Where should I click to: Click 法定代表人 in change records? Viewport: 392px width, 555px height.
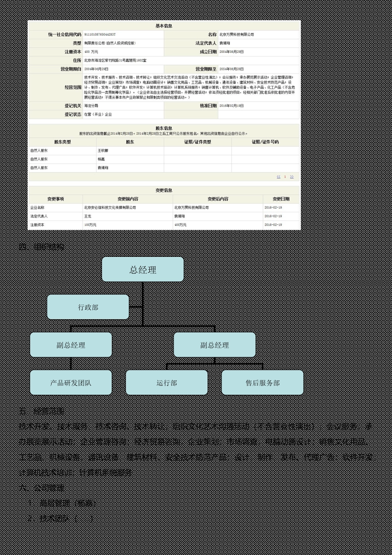(39, 216)
